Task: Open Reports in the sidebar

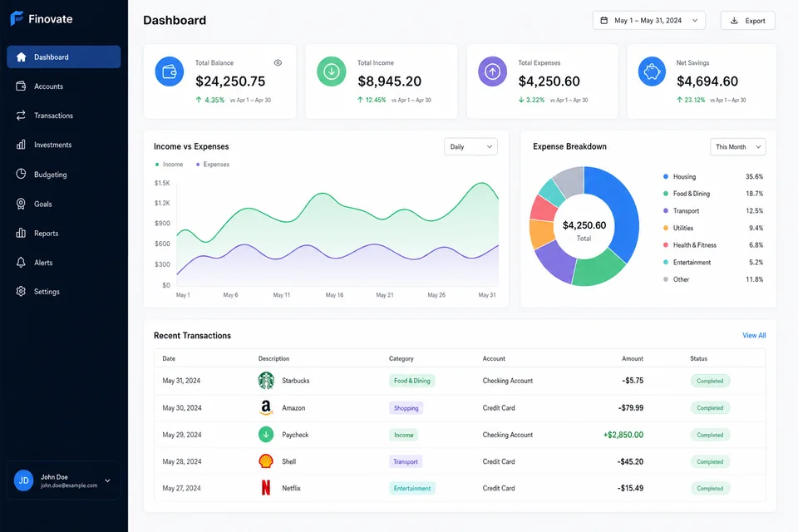Action: point(64,233)
